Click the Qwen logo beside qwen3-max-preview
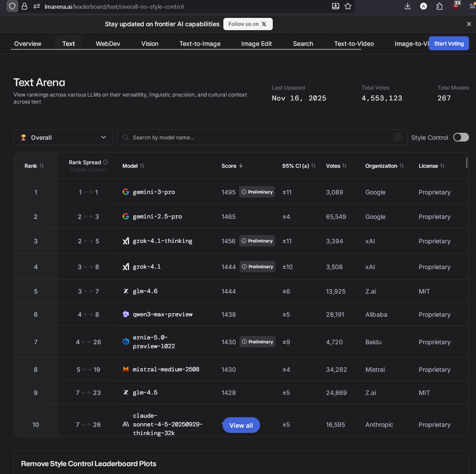Image resolution: width=476 pixels, height=474 pixels. [126, 315]
